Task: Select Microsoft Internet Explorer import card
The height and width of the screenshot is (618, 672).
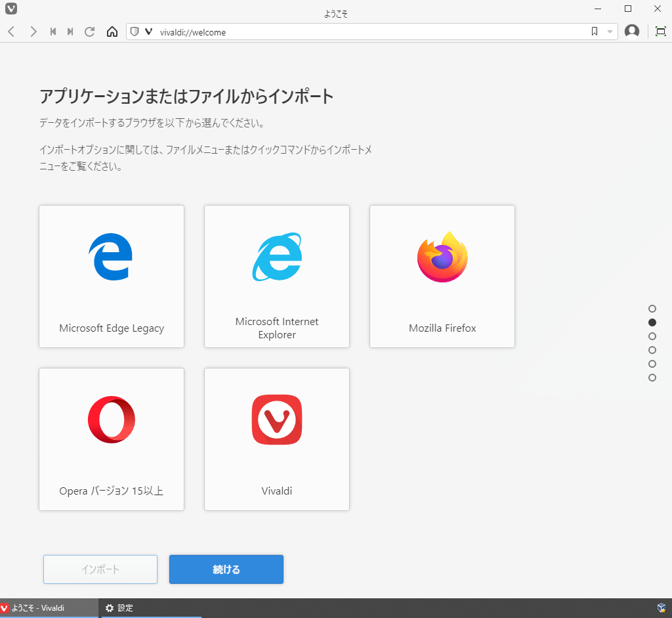Action: pyautogui.click(x=277, y=276)
